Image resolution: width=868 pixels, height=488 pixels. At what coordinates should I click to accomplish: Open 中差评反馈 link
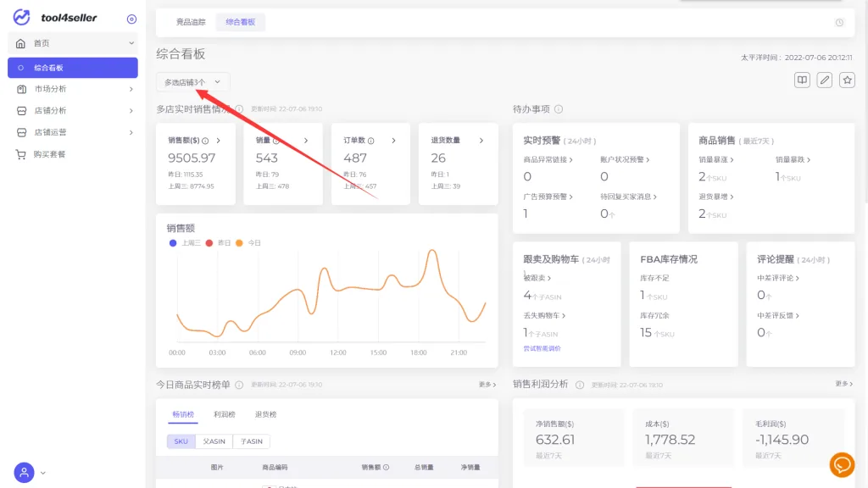(x=778, y=315)
